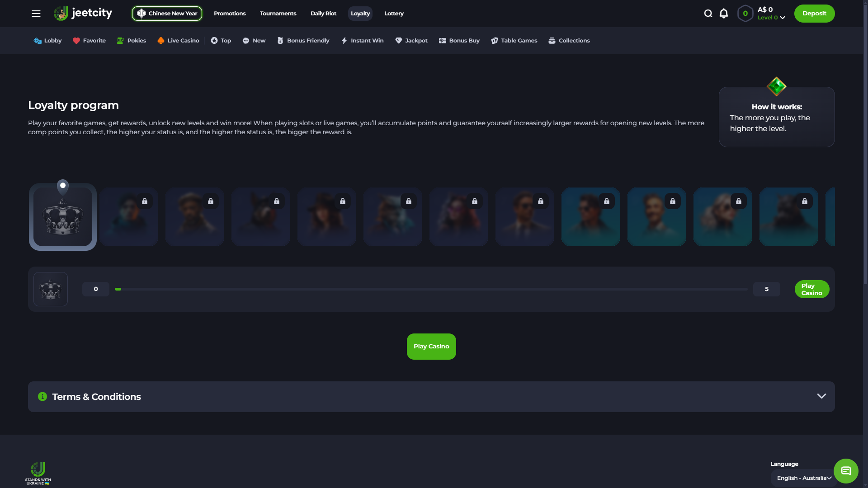The width and height of the screenshot is (868, 488).
Task: Open the Lottery menu item
Action: click(393, 14)
